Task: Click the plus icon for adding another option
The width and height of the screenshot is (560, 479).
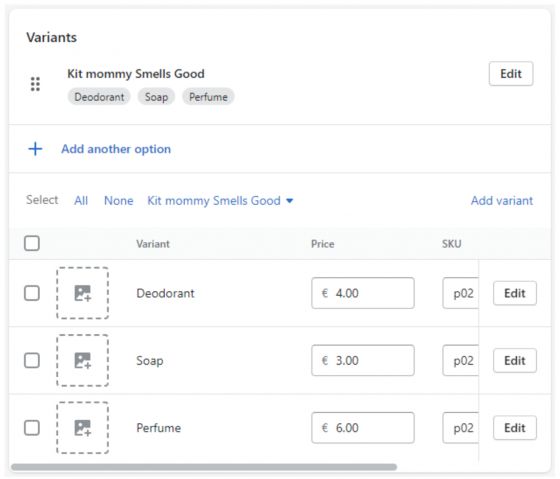Action: (x=35, y=149)
